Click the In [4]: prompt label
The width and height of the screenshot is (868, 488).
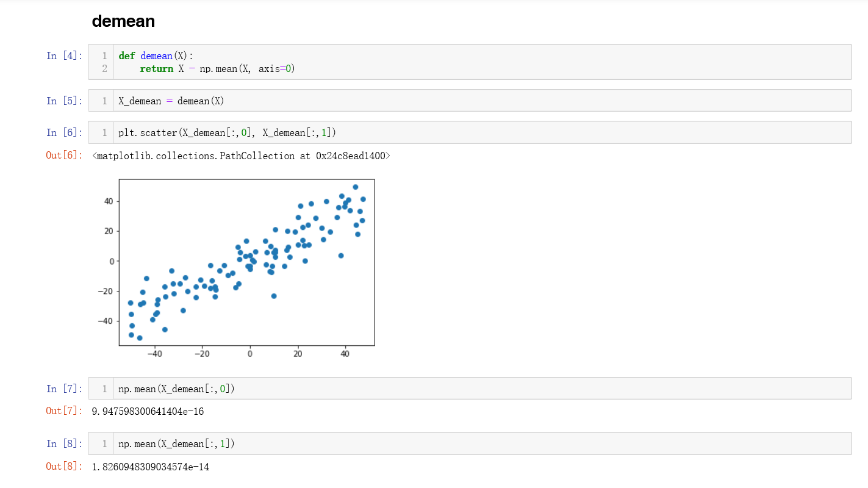64,56
